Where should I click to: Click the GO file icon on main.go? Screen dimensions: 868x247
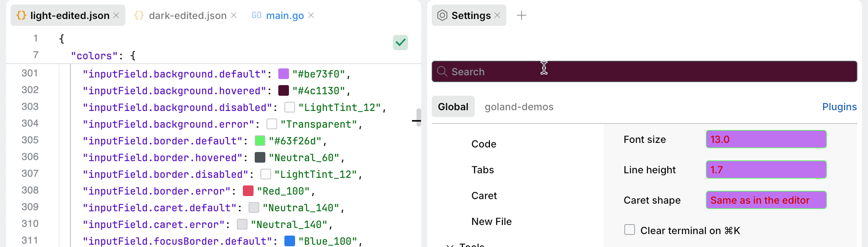point(257,15)
